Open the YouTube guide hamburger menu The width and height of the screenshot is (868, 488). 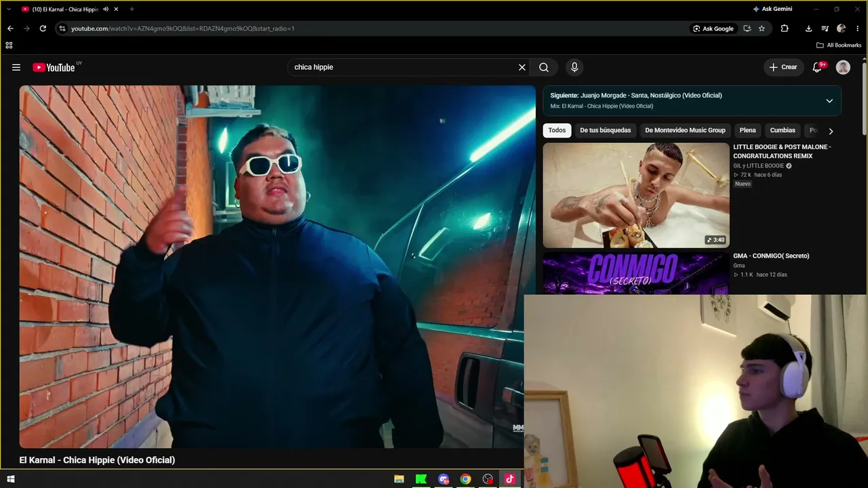tap(16, 67)
